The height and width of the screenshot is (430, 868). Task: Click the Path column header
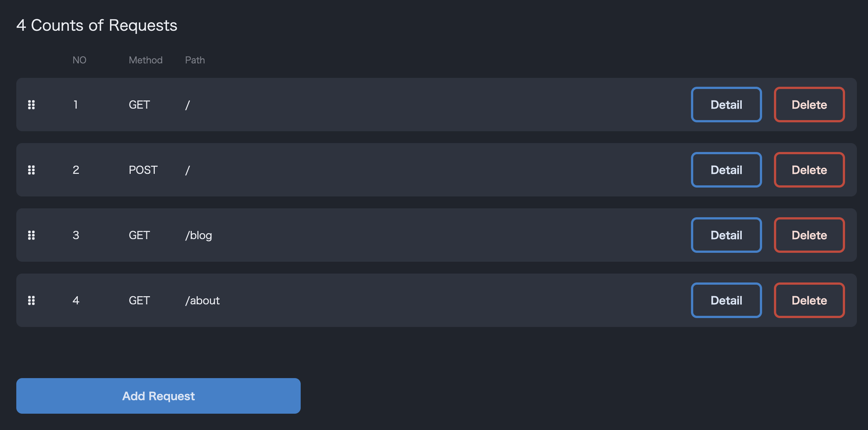[195, 60]
